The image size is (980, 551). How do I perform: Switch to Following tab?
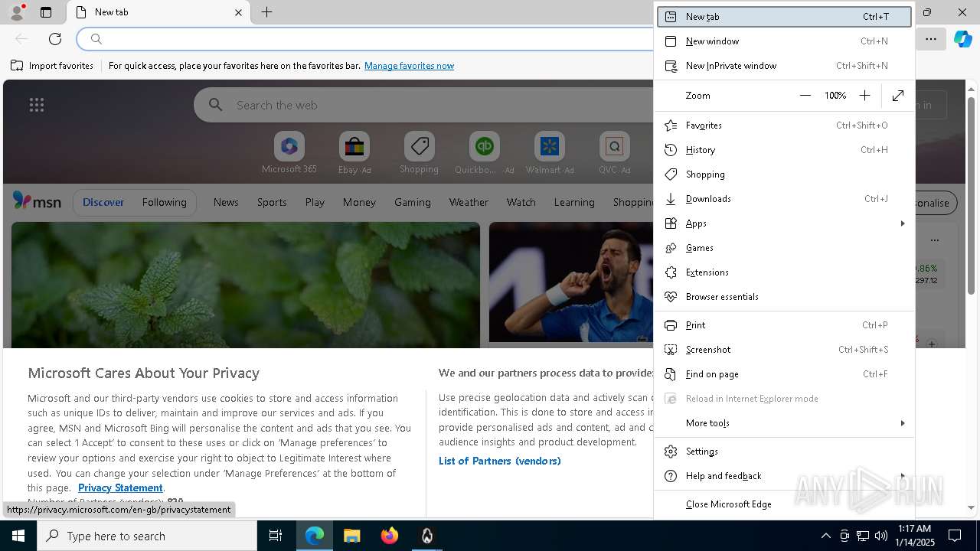tap(164, 202)
